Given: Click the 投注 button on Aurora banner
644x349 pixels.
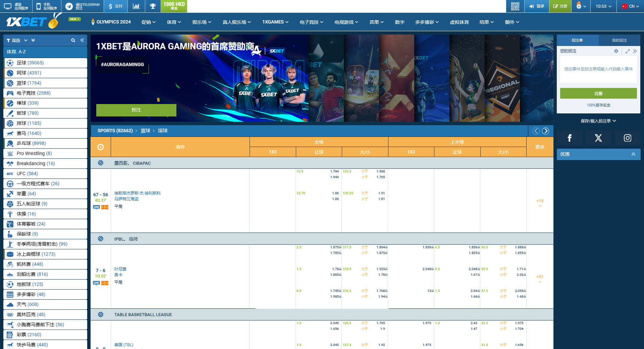Looking at the screenshot, I should point(136,110).
